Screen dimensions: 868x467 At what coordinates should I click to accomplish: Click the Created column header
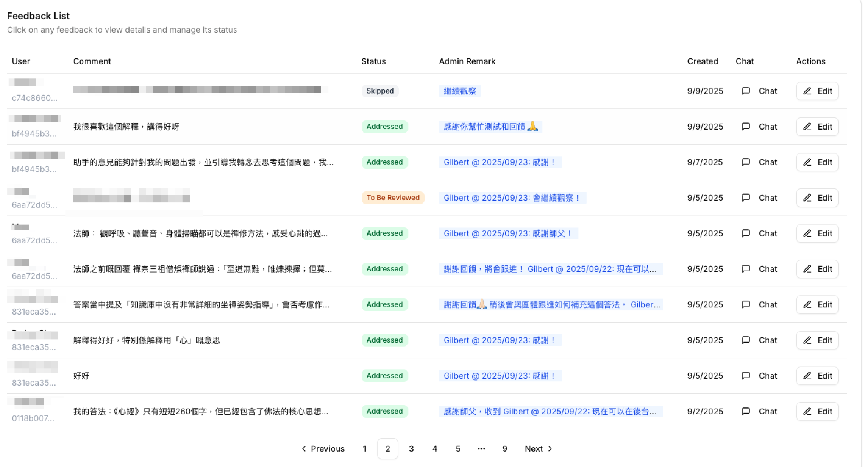tap(702, 61)
